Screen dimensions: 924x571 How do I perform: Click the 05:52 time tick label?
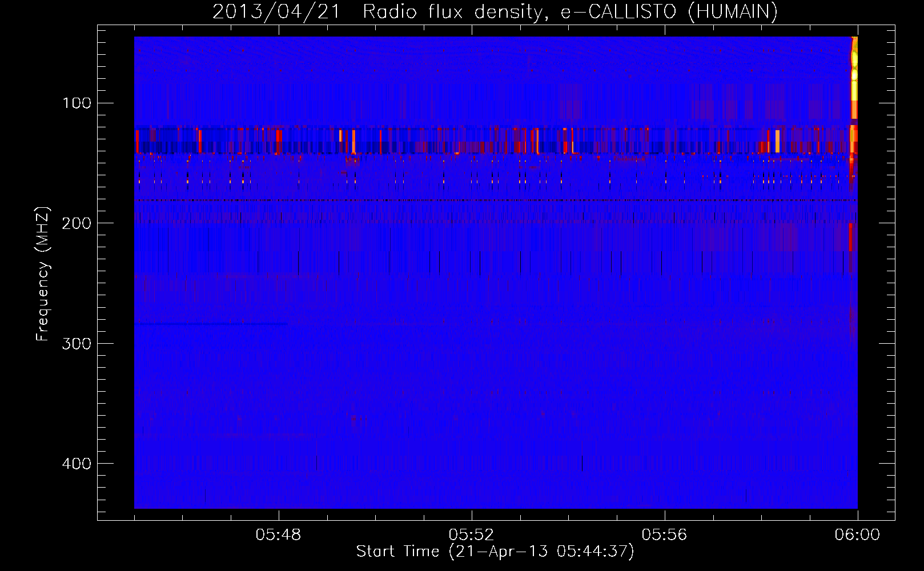[x=472, y=534]
